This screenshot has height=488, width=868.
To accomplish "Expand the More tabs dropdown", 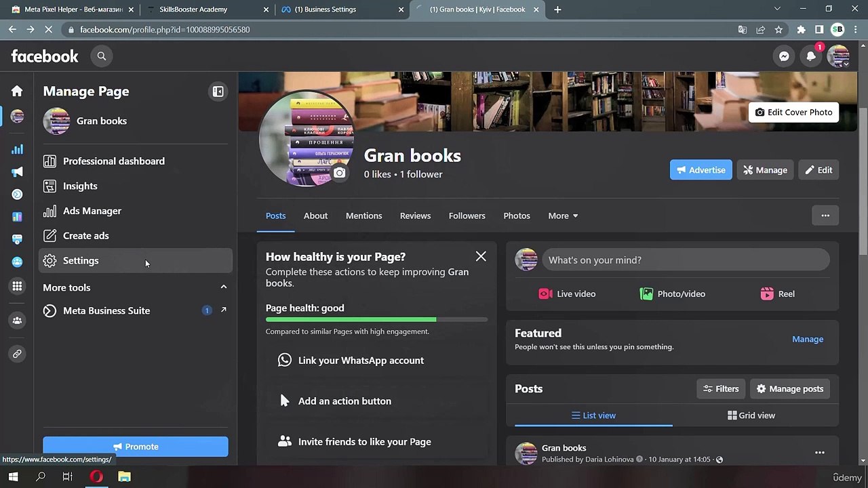I will tap(563, 216).
